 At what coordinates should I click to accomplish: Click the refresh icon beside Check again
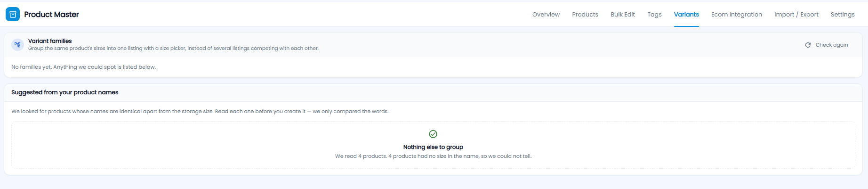808,45
